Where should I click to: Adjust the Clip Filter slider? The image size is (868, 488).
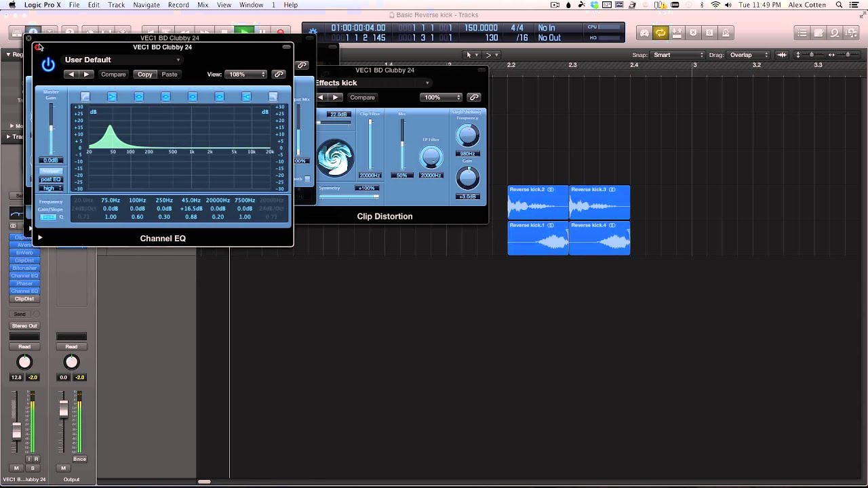370,144
